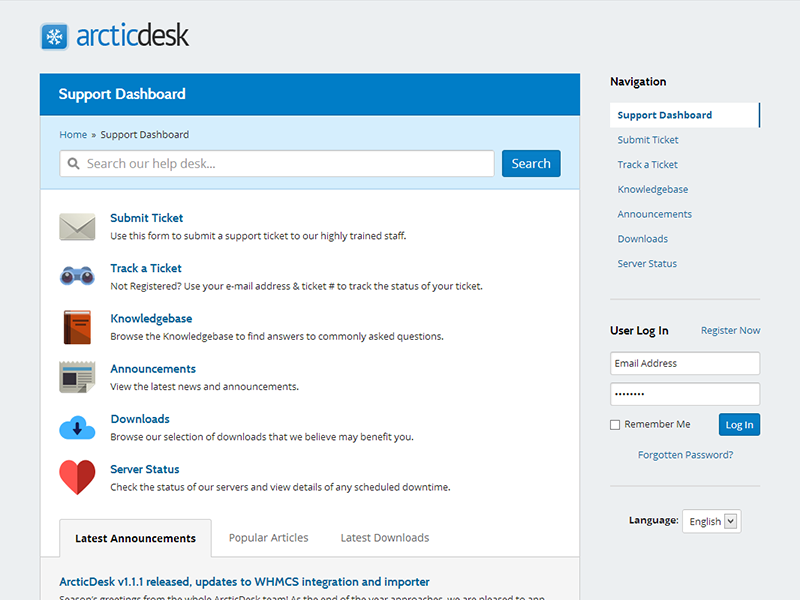This screenshot has width=800, height=600.
Task: Click the cloud download icon
Action: click(x=77, y=428)
